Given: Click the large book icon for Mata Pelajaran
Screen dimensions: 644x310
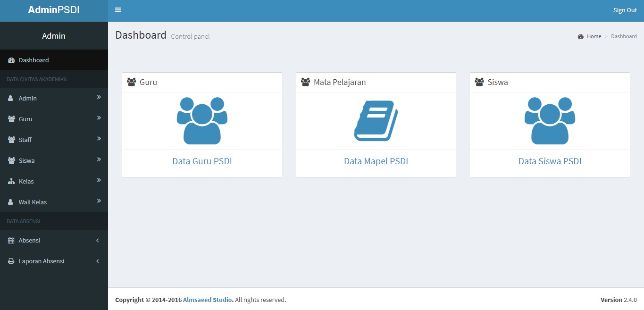Looking at the screenshot, I should (x=376, y=121).
